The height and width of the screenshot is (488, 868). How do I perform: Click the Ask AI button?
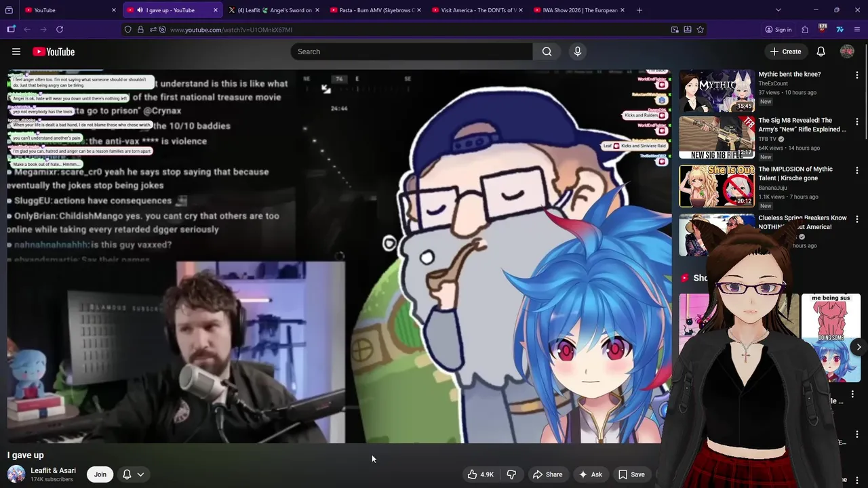pos(590,474)
